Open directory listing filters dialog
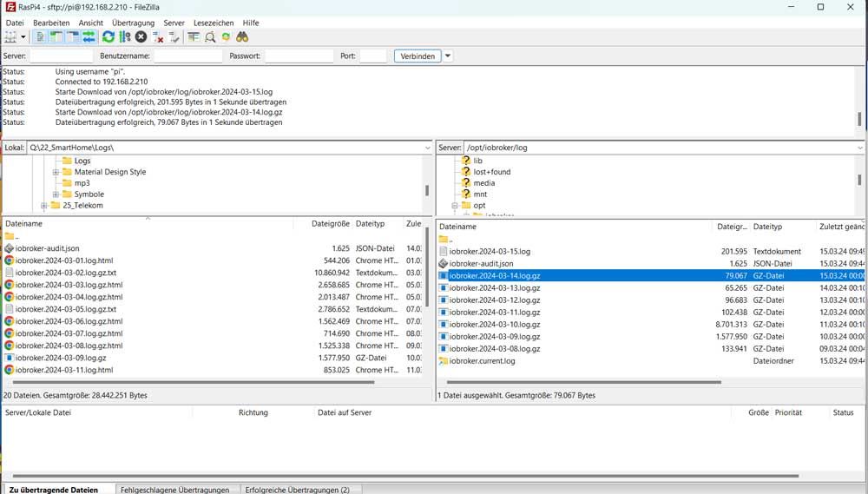Screen dimensions: 868x494 click(194, 37)
